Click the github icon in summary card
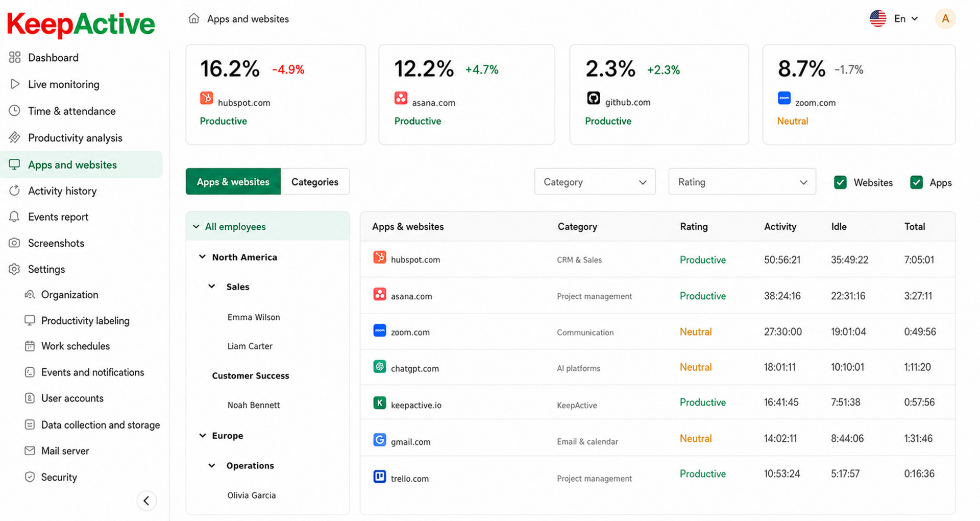 pos(593,98)
